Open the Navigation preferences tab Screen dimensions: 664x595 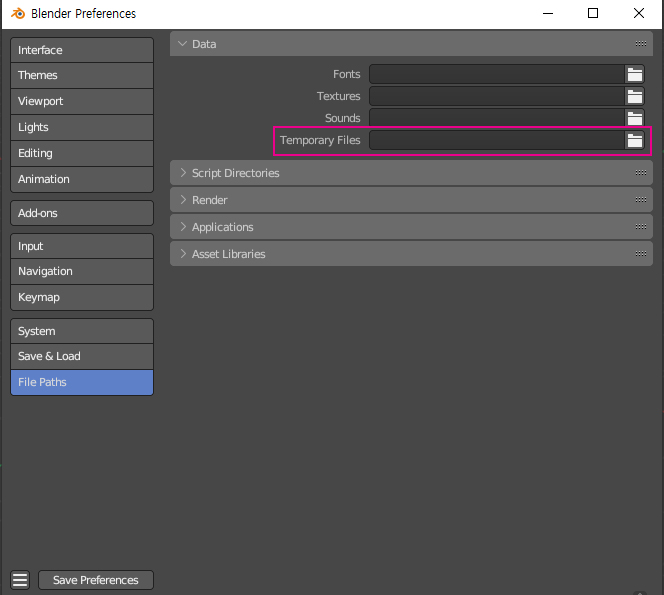pyautogui.click(x=82, y=271)
